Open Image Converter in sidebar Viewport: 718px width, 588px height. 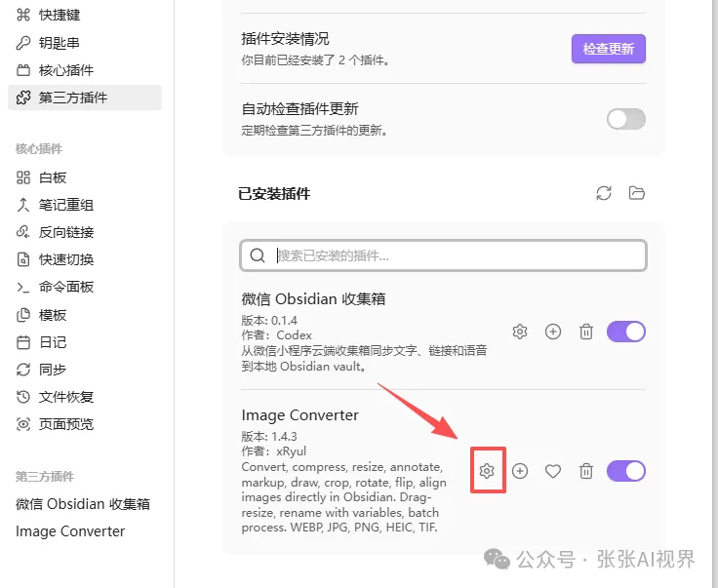click(x=70, y=531)
